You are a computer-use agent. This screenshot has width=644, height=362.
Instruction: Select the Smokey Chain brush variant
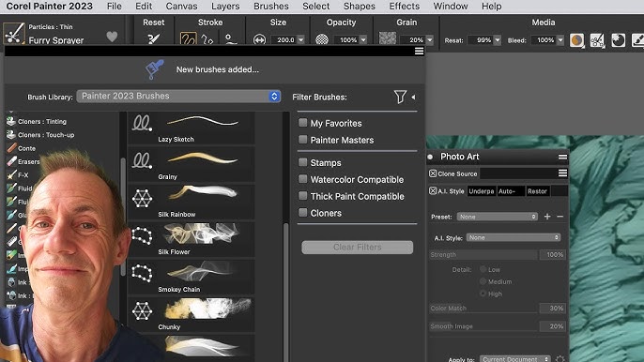tap(191, 277)
